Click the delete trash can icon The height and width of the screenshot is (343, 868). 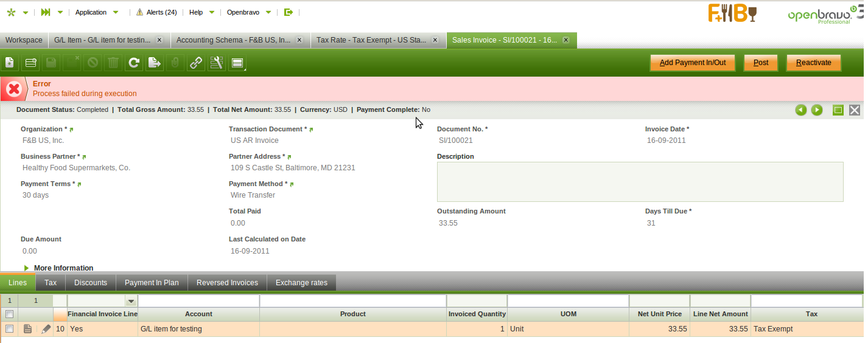click(x=113, y=63)
